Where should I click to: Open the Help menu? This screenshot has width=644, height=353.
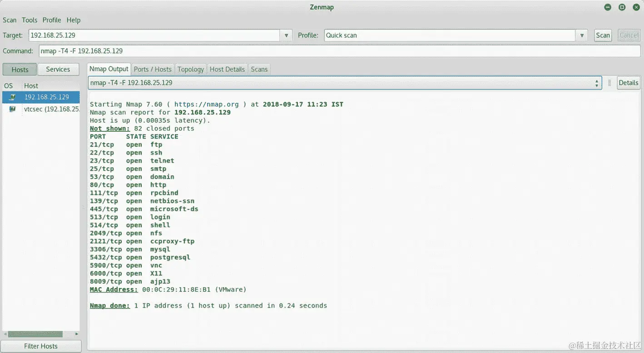[x=74, y=20]
